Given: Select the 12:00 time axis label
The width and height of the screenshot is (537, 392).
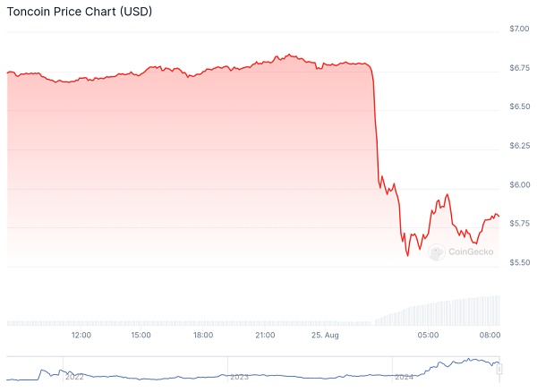Looking at the screenshot, I should (x=81, y=336).
